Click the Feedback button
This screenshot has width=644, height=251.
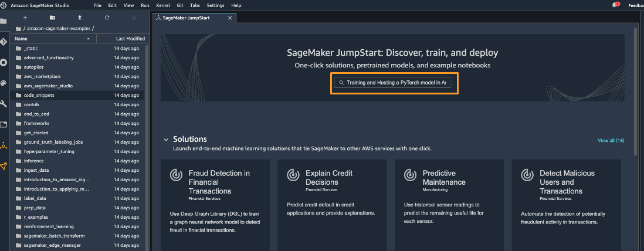pos(636,5)
